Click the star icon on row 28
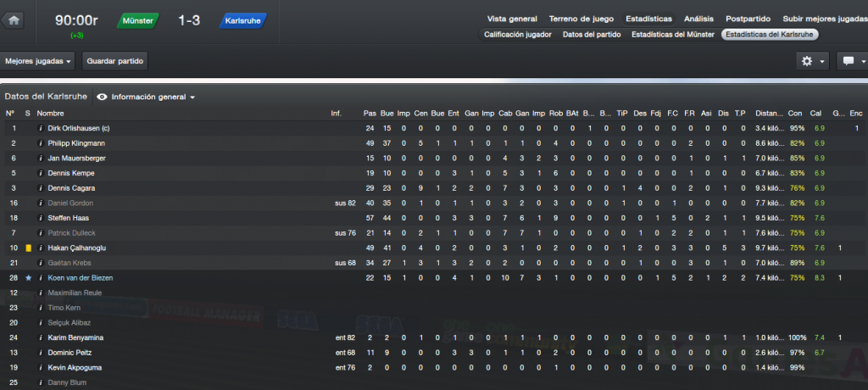 [28, 277]
